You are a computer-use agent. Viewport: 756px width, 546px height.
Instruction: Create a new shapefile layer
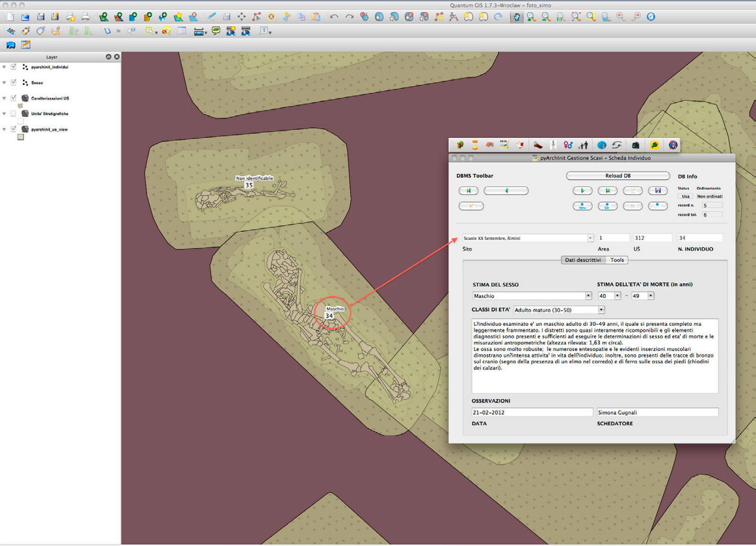pos(178,17)
